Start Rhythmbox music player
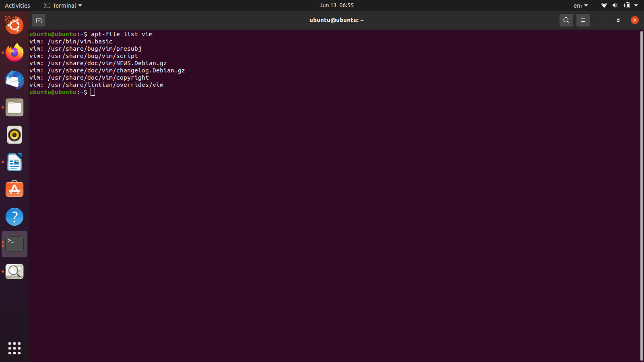This screenshot has height=362, width=644. point(14,135)
